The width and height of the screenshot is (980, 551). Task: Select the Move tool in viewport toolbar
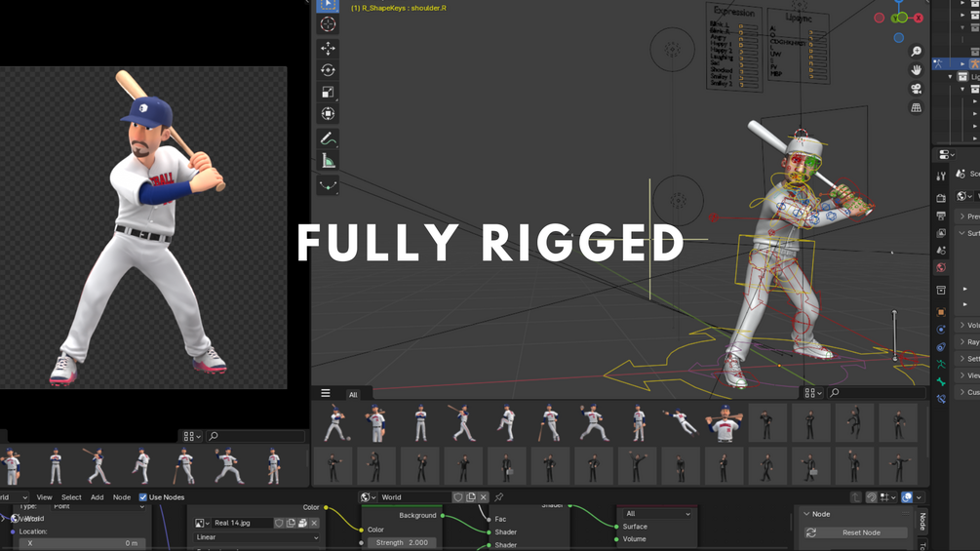pyautogui.click(x=328, y=48)
